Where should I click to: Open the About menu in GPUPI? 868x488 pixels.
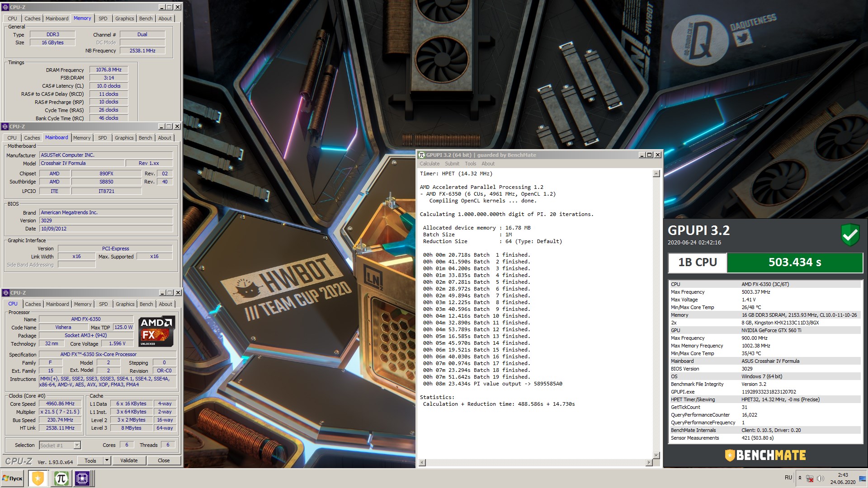(488, 164)
